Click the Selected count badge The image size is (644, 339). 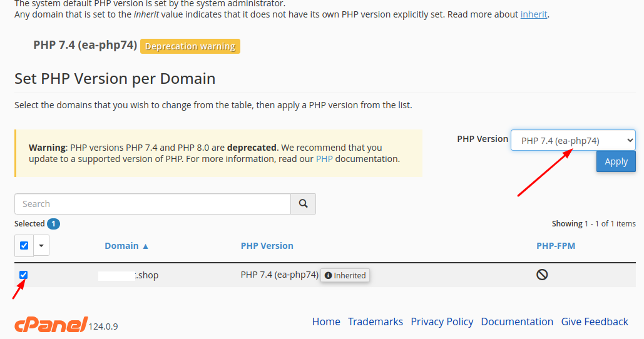click(53, 224)
